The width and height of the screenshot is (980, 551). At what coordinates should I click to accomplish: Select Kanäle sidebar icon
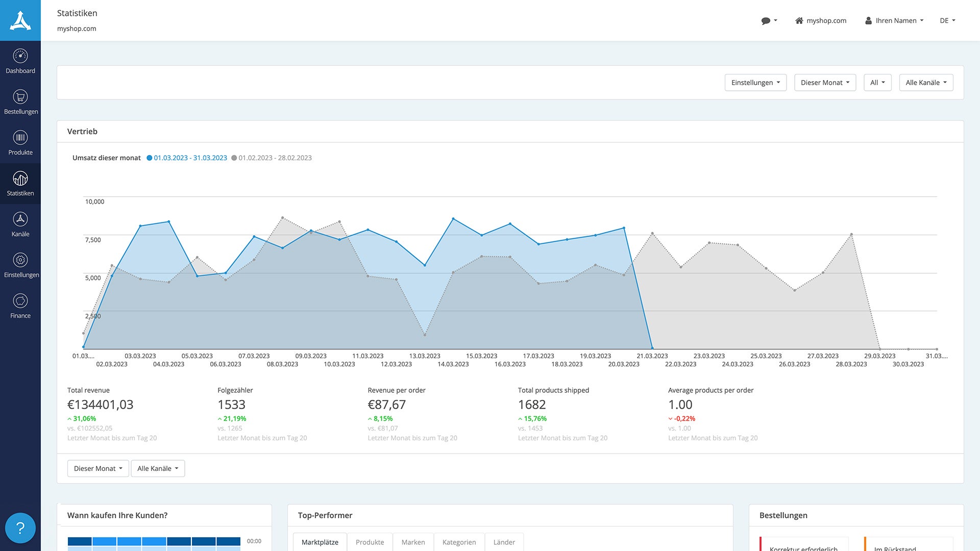[x=20, y=219]
